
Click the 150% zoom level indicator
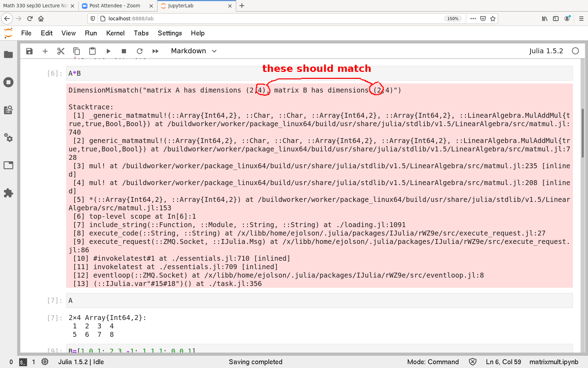(x=453, y=19)
